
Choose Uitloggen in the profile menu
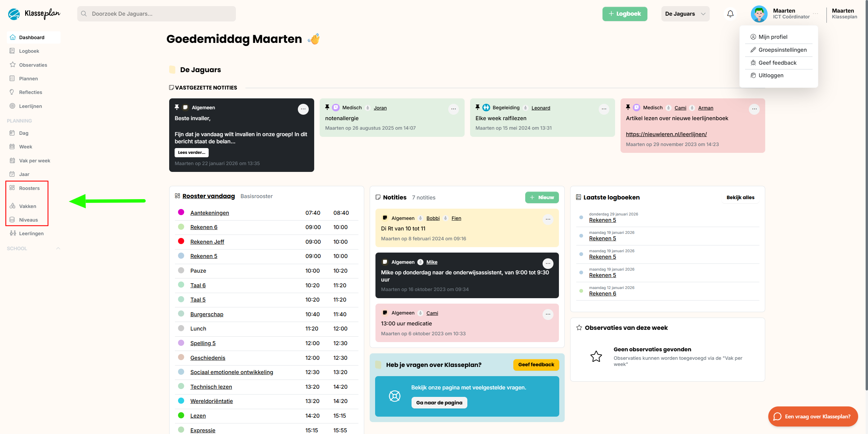click(x=771, y=75)
